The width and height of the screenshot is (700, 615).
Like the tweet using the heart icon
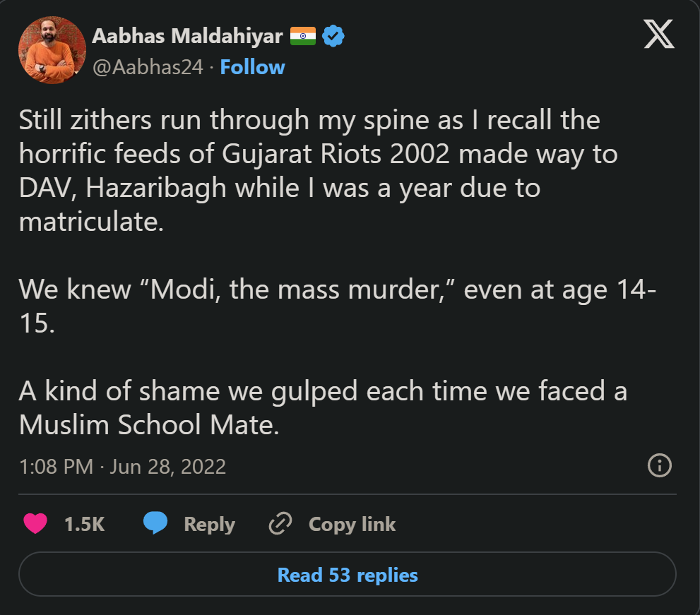35,523
